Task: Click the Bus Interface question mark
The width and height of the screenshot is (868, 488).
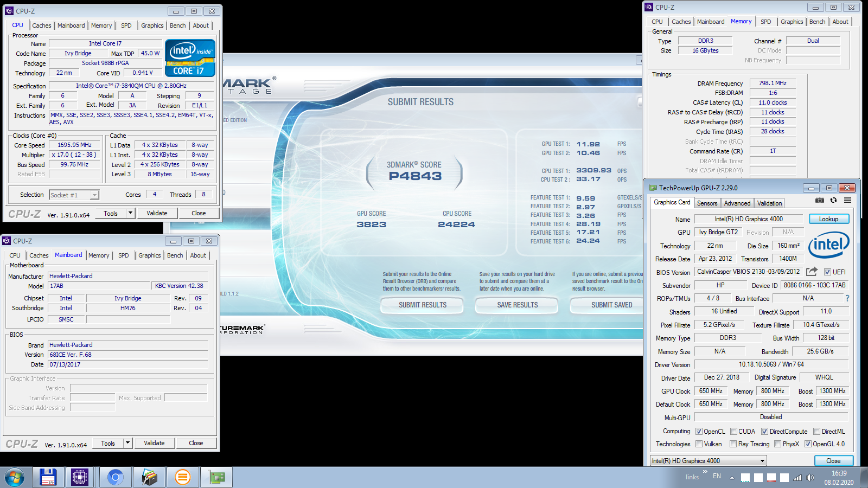Action: click(x=847, y=298)
